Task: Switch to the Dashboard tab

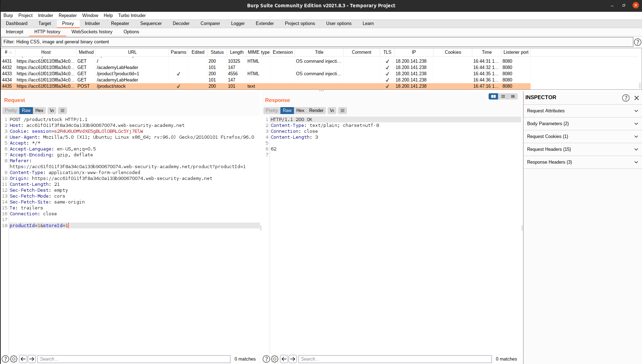Action: [17, 24]
